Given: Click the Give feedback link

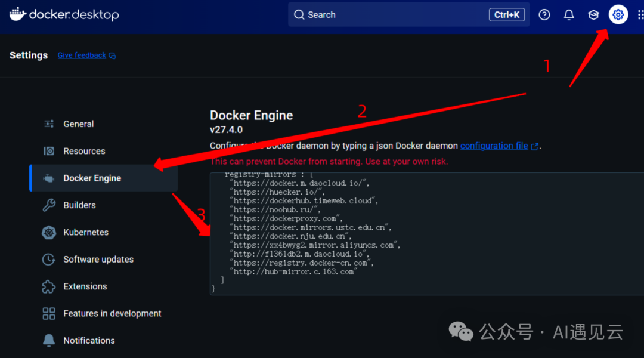Looking at the screenshot, I should [82, 55].
